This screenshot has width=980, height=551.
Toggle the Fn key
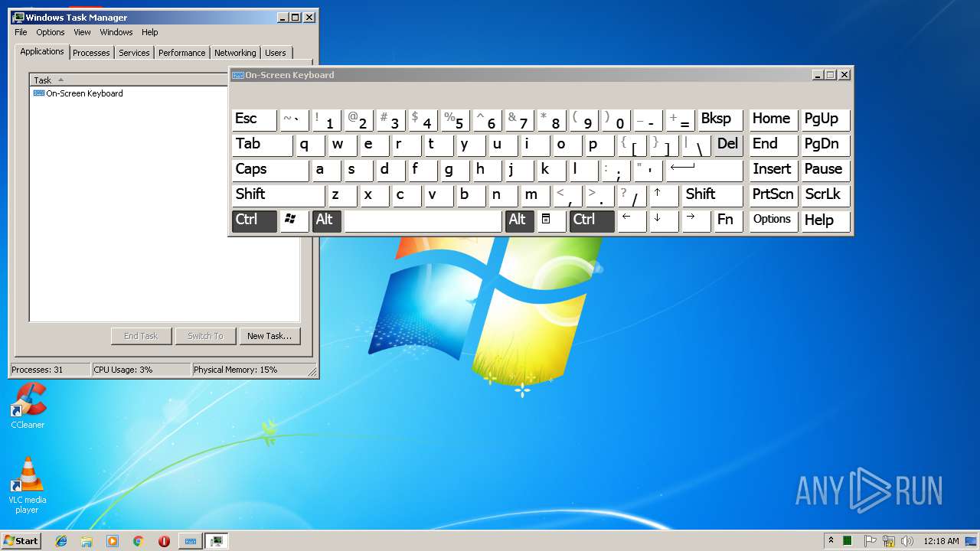[728, 220]
